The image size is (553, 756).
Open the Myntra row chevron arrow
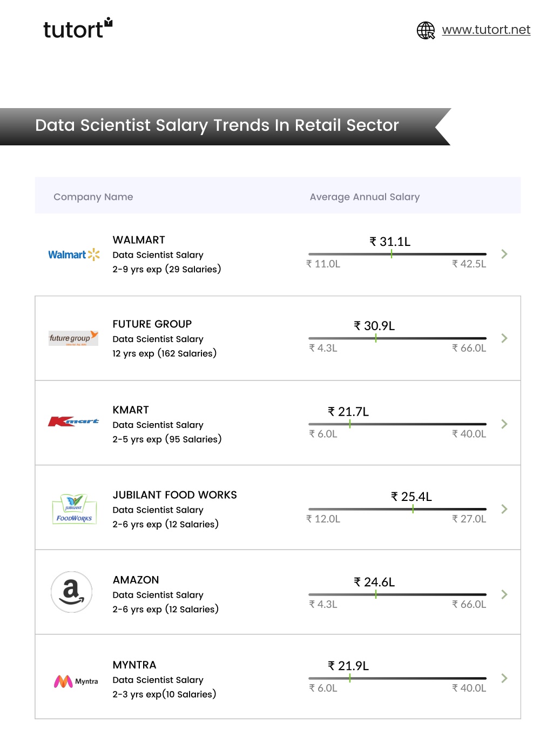pos(504,678)
